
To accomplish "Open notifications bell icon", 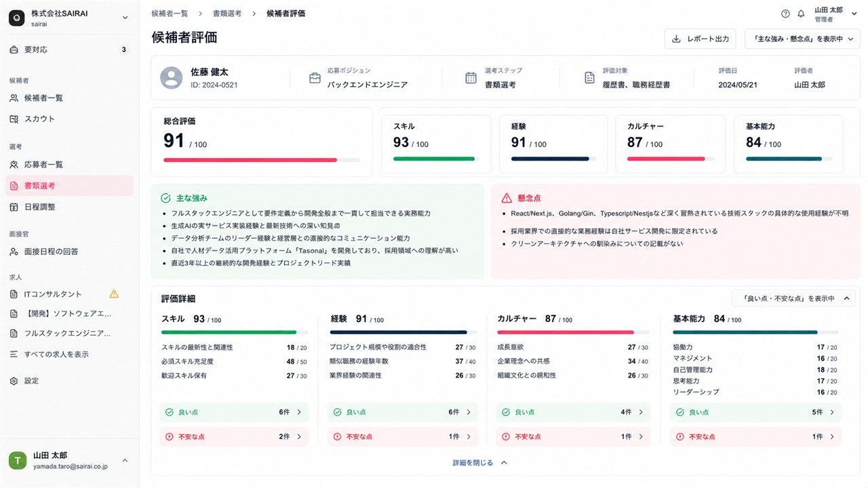I will coord(801,14).
